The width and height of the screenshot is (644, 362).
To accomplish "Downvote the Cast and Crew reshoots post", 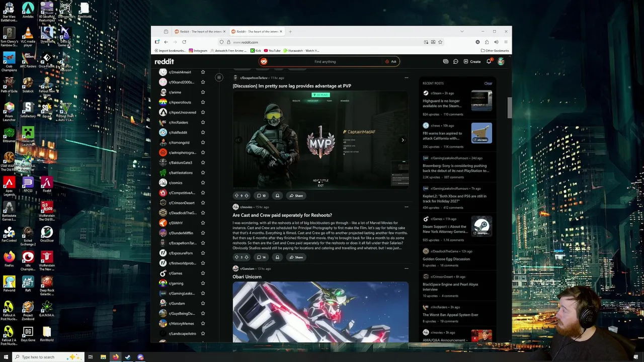I will (246, 257).
